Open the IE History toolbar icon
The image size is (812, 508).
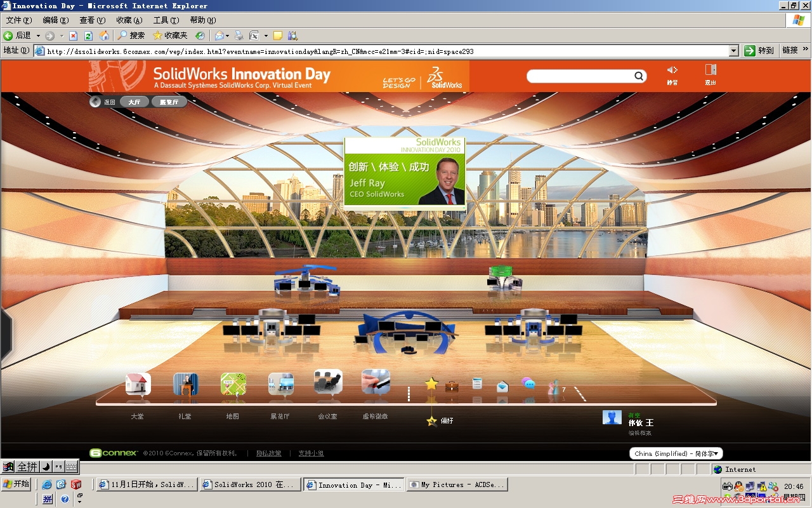point(200,36)
